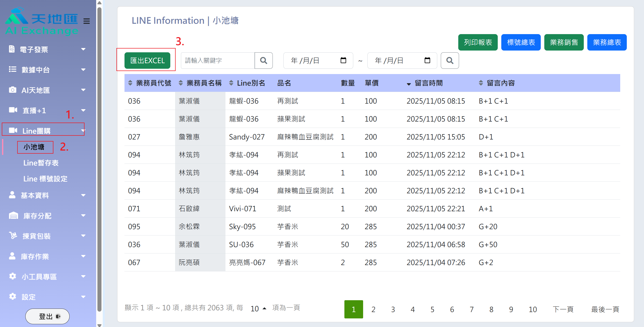Click the camera icon for AI天地匯
This screenshot has height=327, width=644.
coord(12,90)
